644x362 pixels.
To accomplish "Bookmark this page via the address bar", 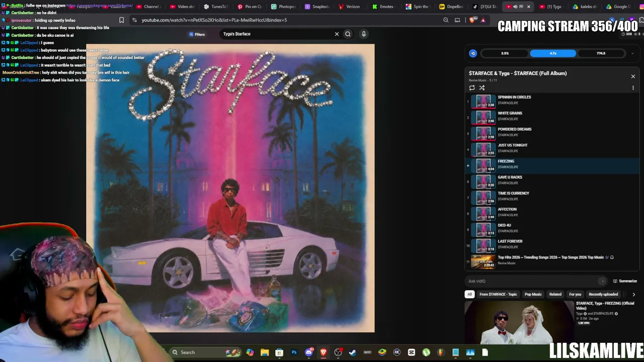I will pyautogui.click(x=121, y=20).
